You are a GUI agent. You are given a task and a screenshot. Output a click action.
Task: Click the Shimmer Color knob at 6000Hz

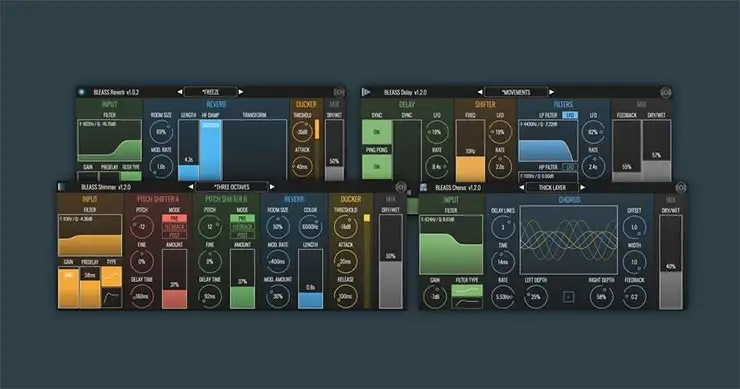pos(310,227)
